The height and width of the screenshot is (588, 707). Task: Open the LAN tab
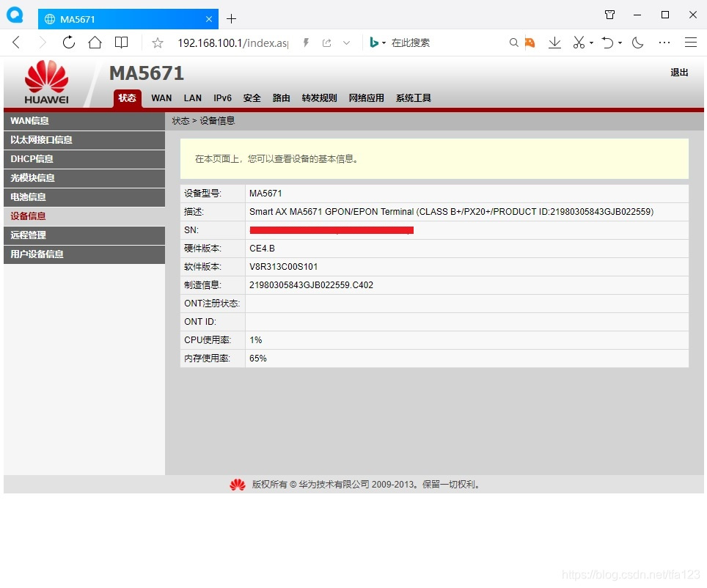click(x=193, y=98)
